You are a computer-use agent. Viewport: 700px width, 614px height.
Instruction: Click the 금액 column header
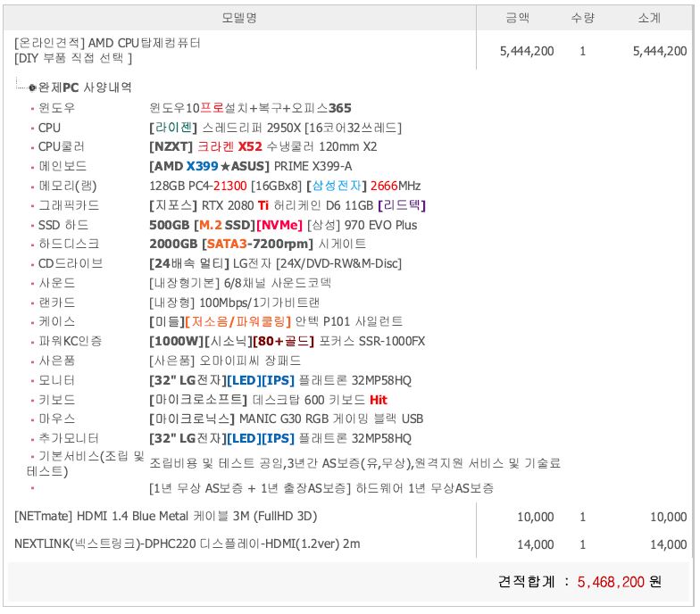point(518,18)
